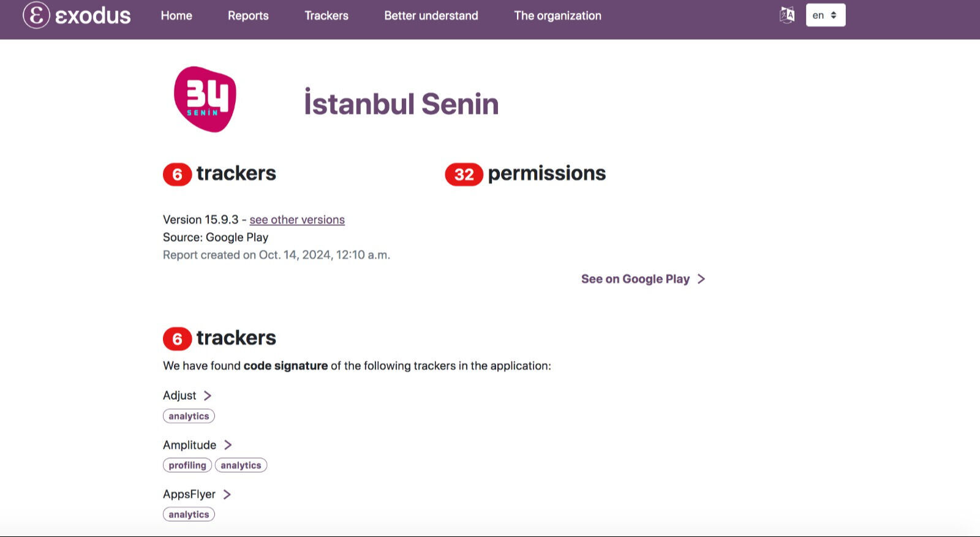Click the İstanbul Senin app icon
The width and height of the screenshot is (980, 537).
click(205, 99)
